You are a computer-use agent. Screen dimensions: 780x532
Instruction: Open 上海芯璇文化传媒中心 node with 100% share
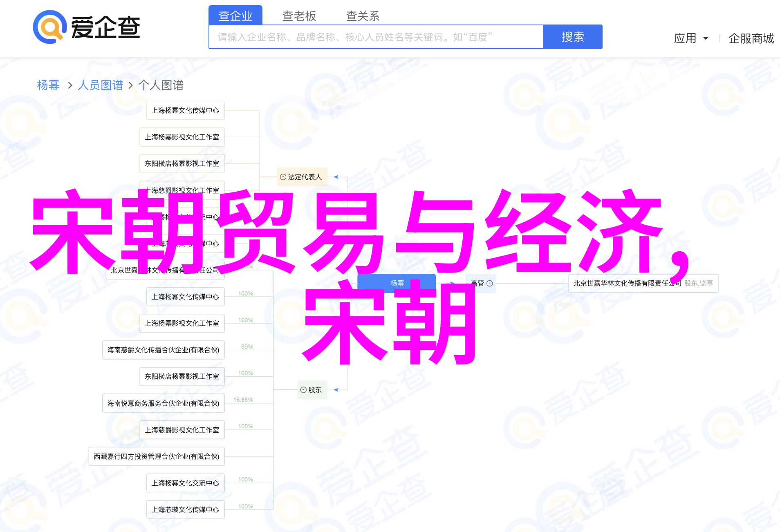(186, 510)
